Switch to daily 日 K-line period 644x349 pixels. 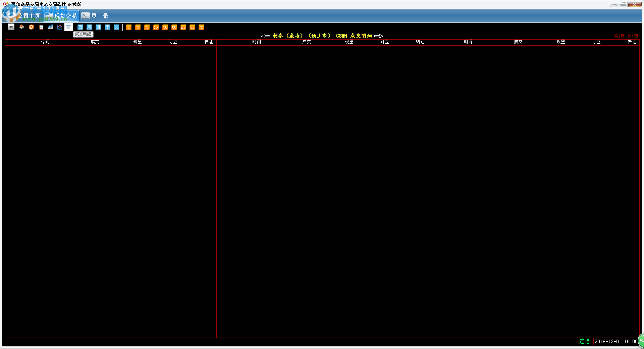click(80, 27)
